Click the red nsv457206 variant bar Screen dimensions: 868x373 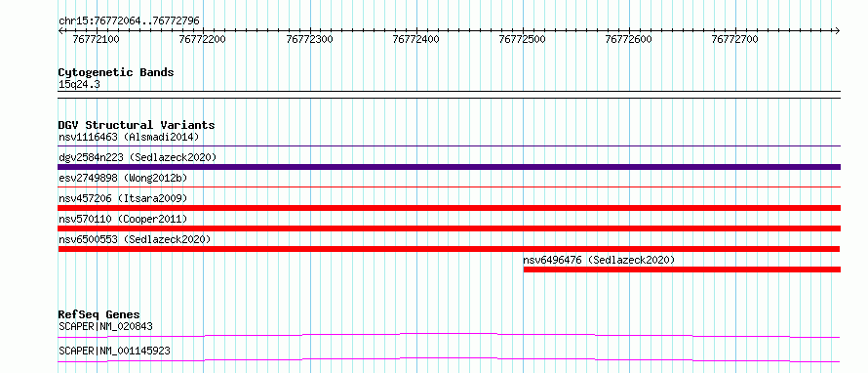(x=449, y=208)
